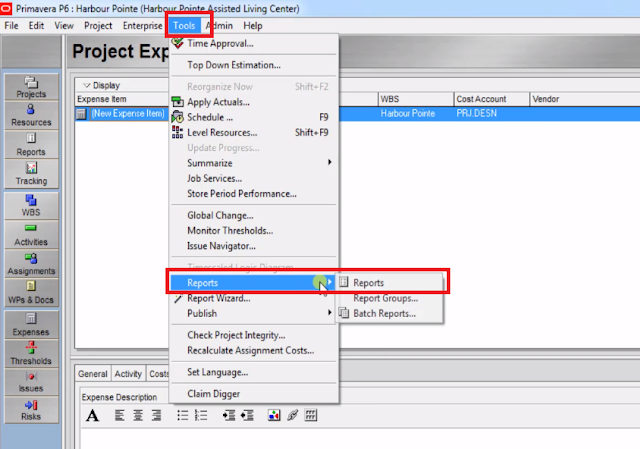This screenshot has width=640, height=449.
Task: Select Apply Actuals menu entry
Action: (x=253, y=102)
